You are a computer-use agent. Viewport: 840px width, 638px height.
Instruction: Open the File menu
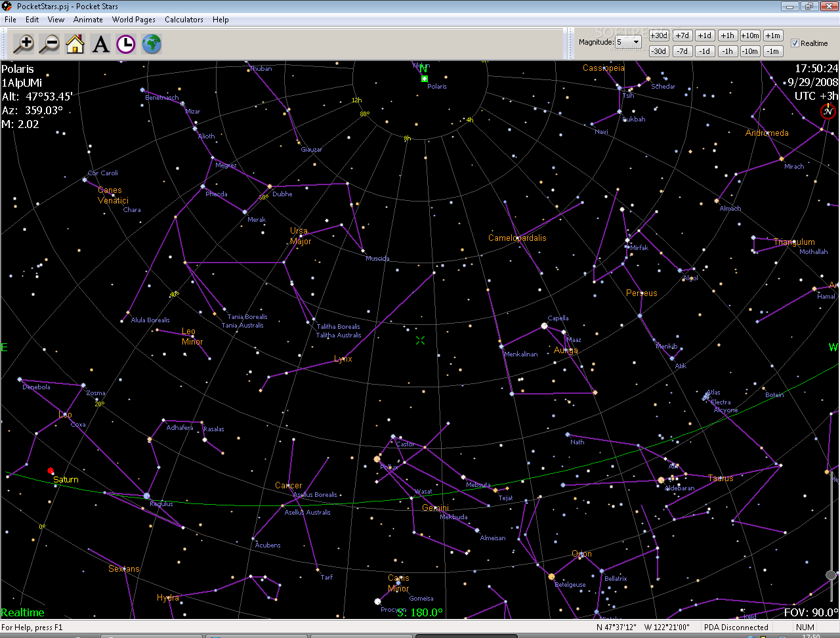point(10,20)
